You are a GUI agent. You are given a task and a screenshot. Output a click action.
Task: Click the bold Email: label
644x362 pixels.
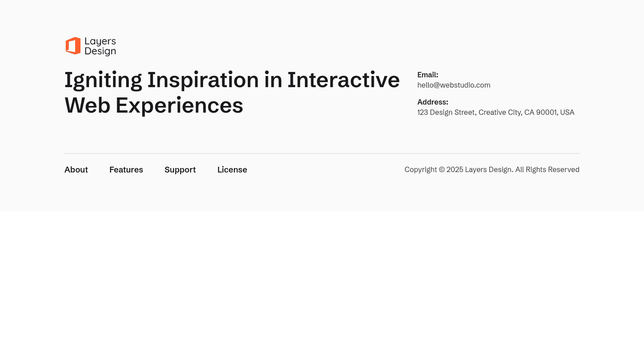point(428,75)
